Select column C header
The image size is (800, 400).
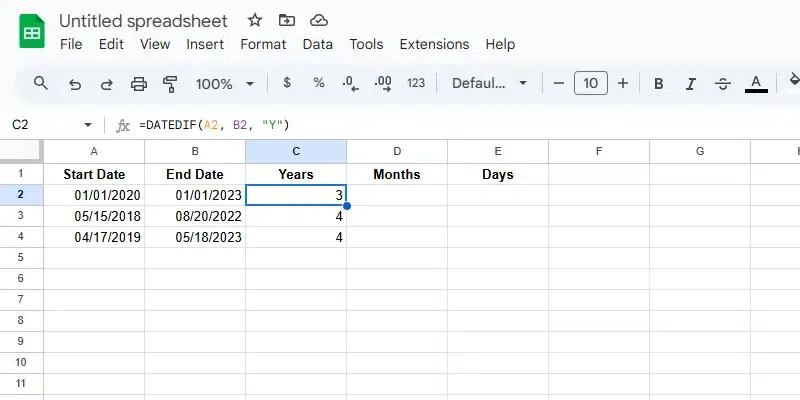296,152
